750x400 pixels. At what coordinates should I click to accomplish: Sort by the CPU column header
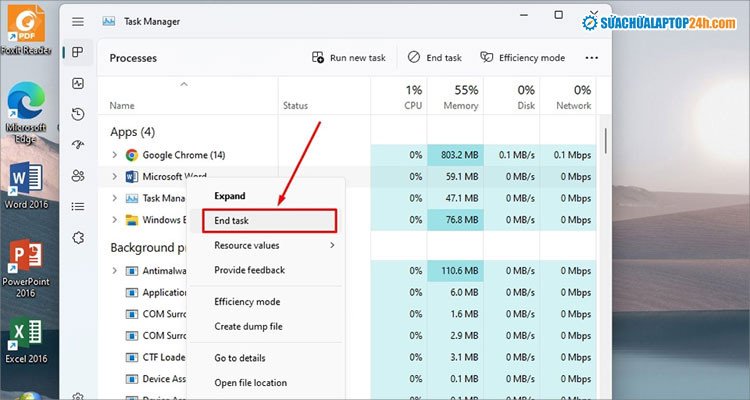click(399, 96)
